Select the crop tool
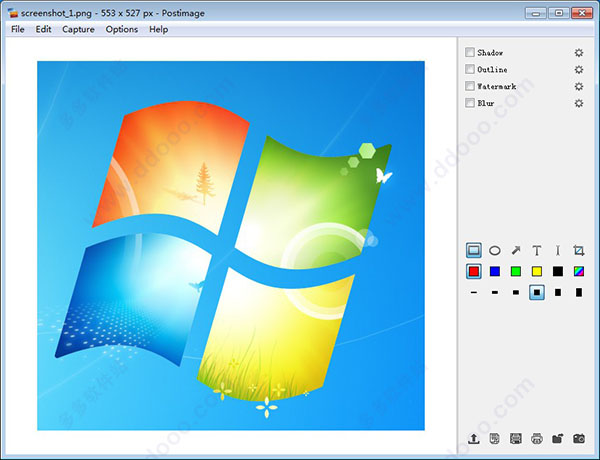Screen dimensions: 600x460 pos(579,251)
